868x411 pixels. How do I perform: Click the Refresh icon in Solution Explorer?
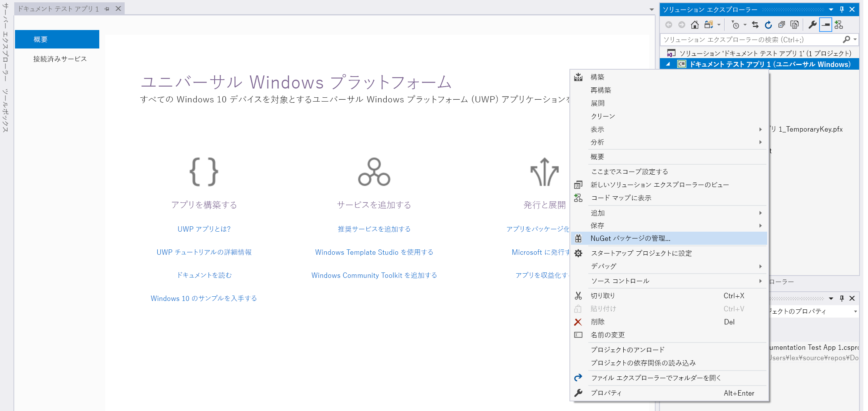coord(768,25)
